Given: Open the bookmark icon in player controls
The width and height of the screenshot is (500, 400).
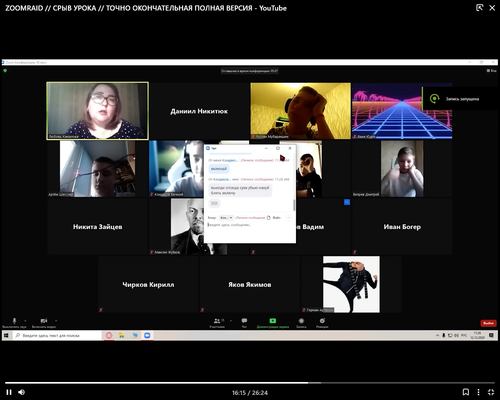Looking at the screenshot, I should pos(466,392).
